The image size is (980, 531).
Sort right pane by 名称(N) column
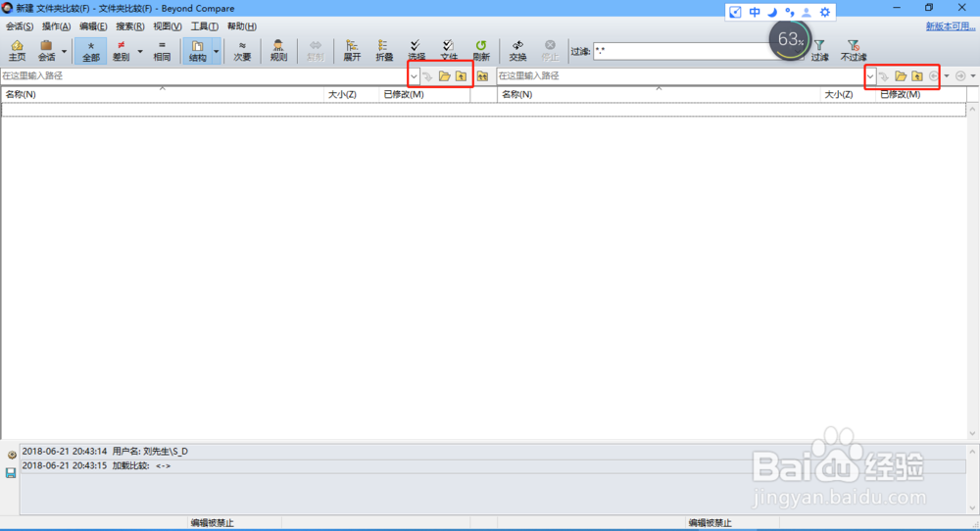[659, 94]
